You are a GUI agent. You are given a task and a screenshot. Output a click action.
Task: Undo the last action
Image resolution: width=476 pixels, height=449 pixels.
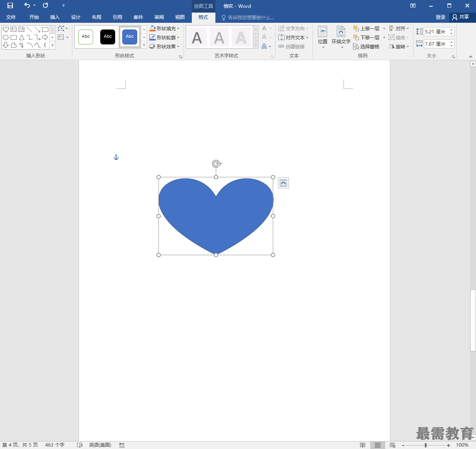(x=27, y=6)
